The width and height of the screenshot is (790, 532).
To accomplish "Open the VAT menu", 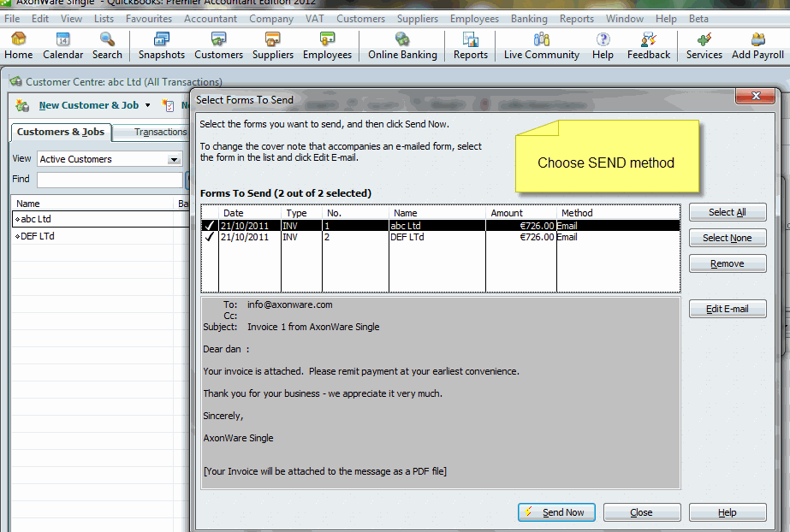I will point(314,19).
